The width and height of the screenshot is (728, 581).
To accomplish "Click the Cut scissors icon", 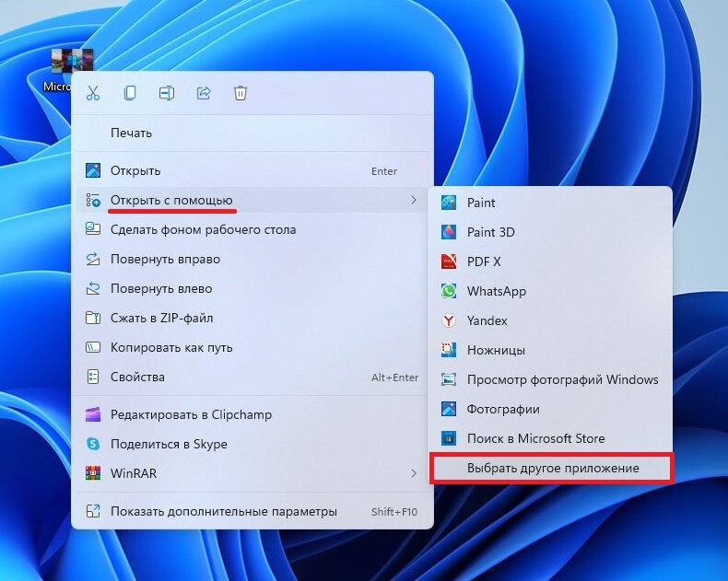I will [x=93, y=93].
